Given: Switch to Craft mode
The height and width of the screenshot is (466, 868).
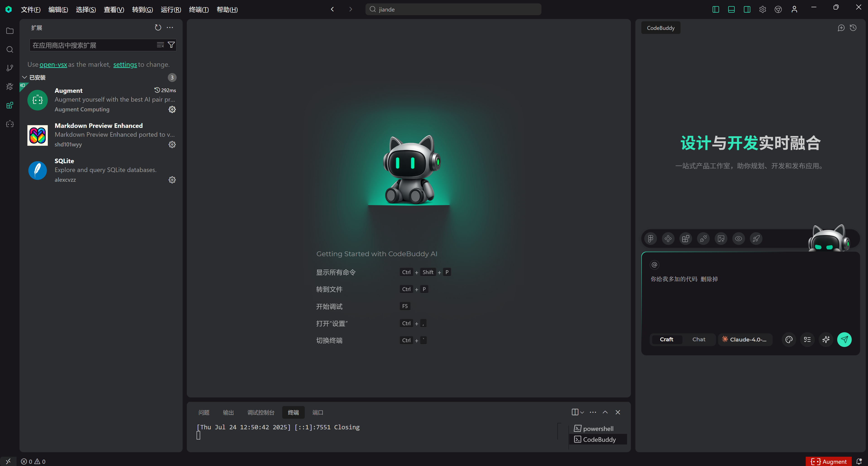Looking at the screenshot, I should click(x=666, y=339).
